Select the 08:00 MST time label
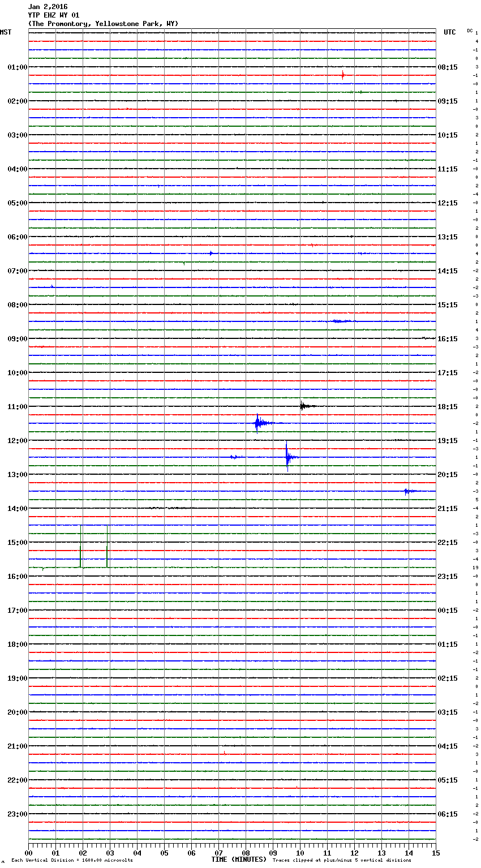The width and height of the screenshot is (481, 868). 17,305
